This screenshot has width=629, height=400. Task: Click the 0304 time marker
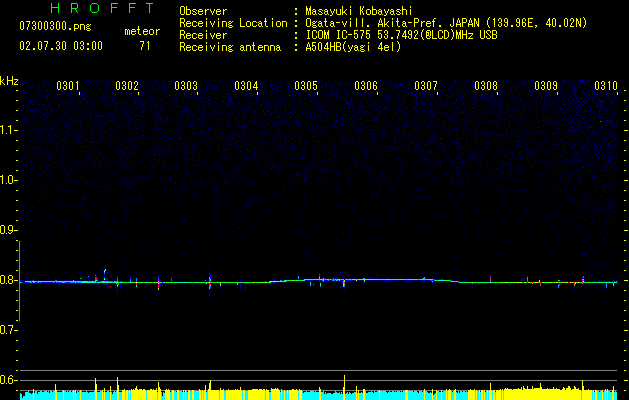246,86
